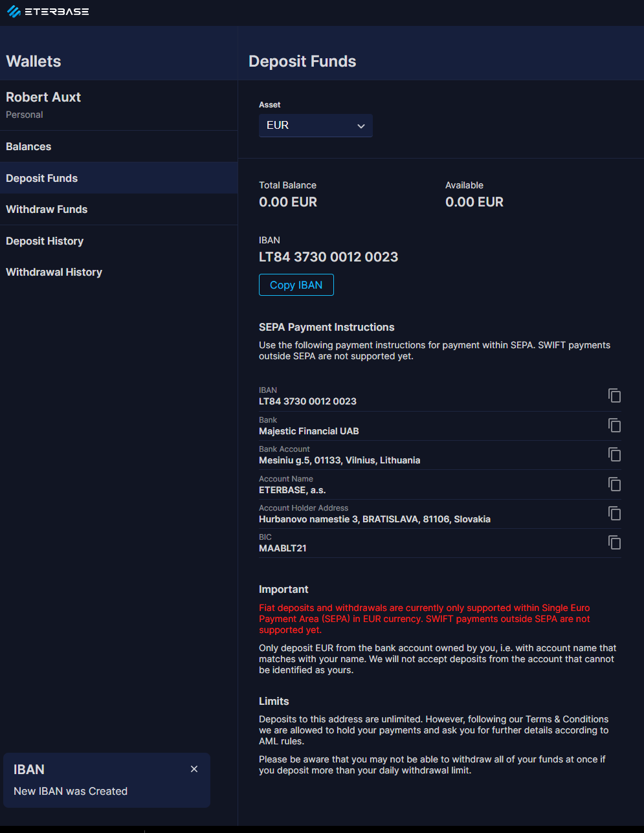Copy the IBAN row value
Image resolution: width=644 pixels, height=833 pixels.
[x=614, y=395]
